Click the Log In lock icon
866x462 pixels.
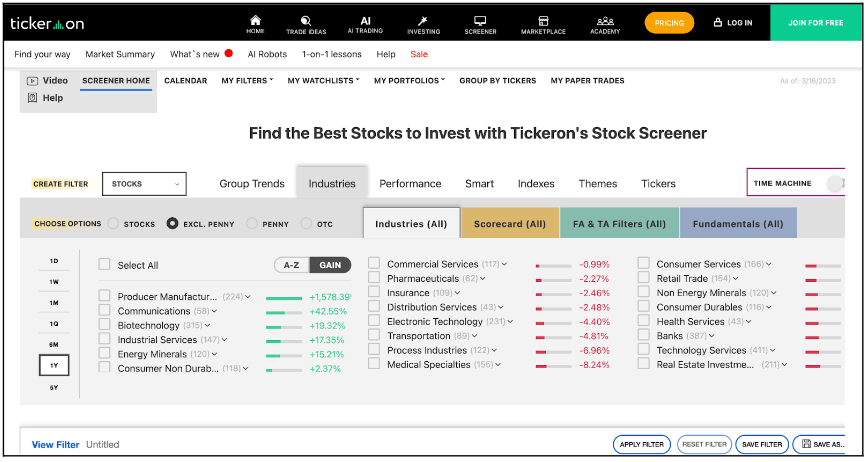pyautogui.click(x=718, y=23)
